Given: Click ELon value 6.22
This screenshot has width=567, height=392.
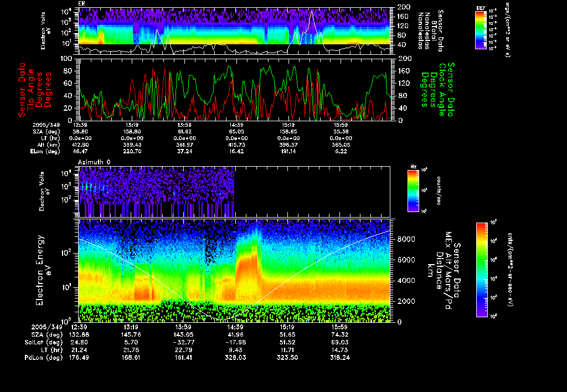Looking at the screenshot, I should coord(341,152).
